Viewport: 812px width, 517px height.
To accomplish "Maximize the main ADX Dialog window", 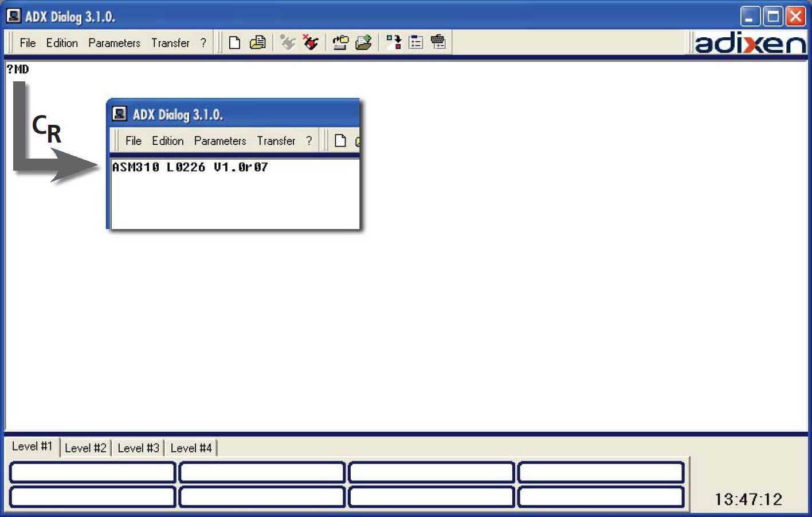I will [773, 17].
